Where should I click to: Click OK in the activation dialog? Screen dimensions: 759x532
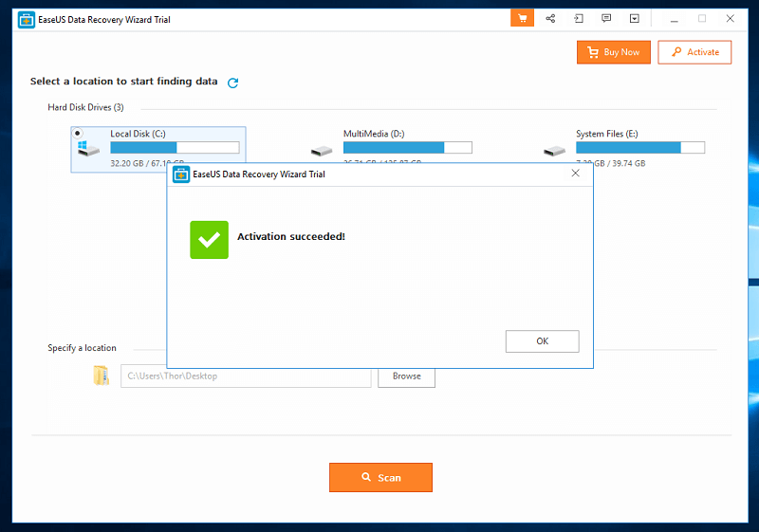542,341
